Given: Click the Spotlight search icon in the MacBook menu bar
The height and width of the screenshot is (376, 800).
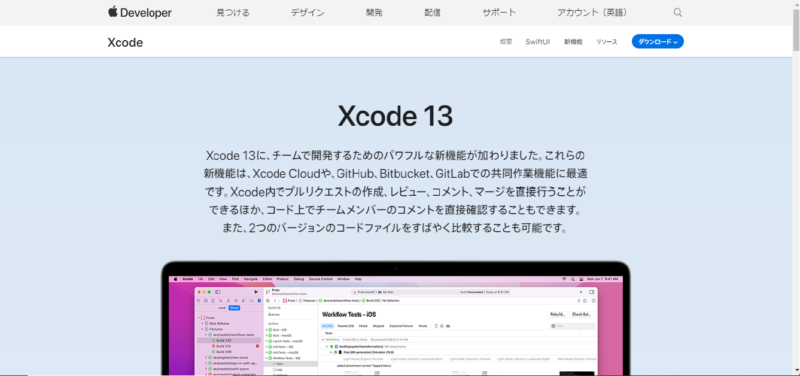Looking at the screenshot, I should pyautogui.click(x=573, y=279).
